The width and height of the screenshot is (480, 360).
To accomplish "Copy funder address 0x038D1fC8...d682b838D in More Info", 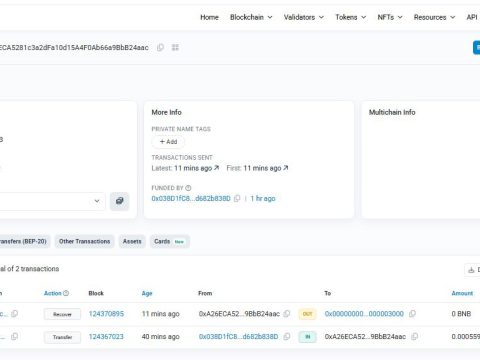I will (237, 198).
